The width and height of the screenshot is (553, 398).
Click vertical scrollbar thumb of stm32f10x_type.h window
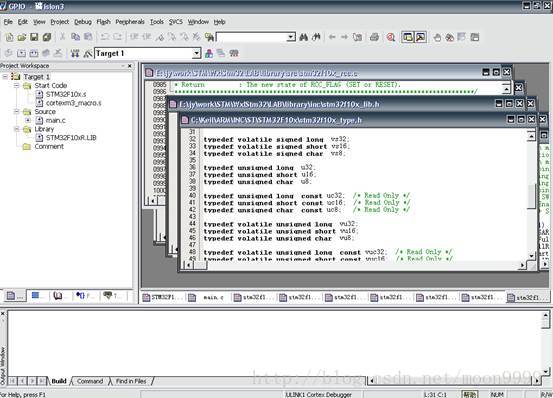[x=531, y=196]
